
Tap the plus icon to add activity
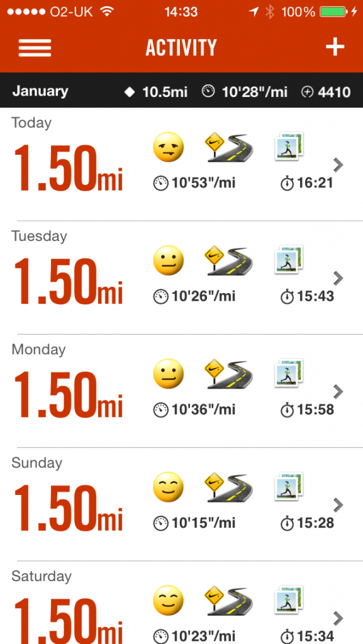coord(335,47)
